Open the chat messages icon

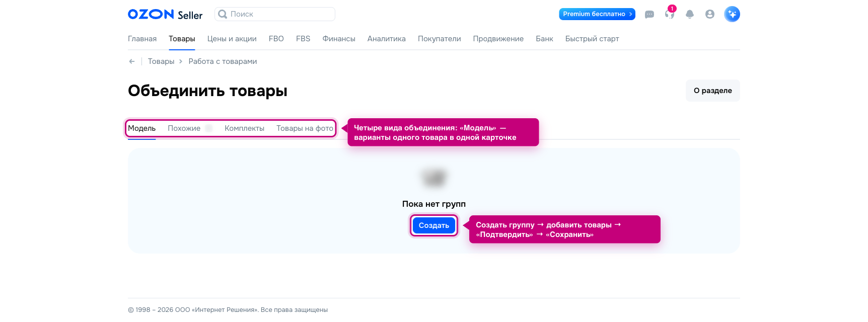tap(649, 15)
